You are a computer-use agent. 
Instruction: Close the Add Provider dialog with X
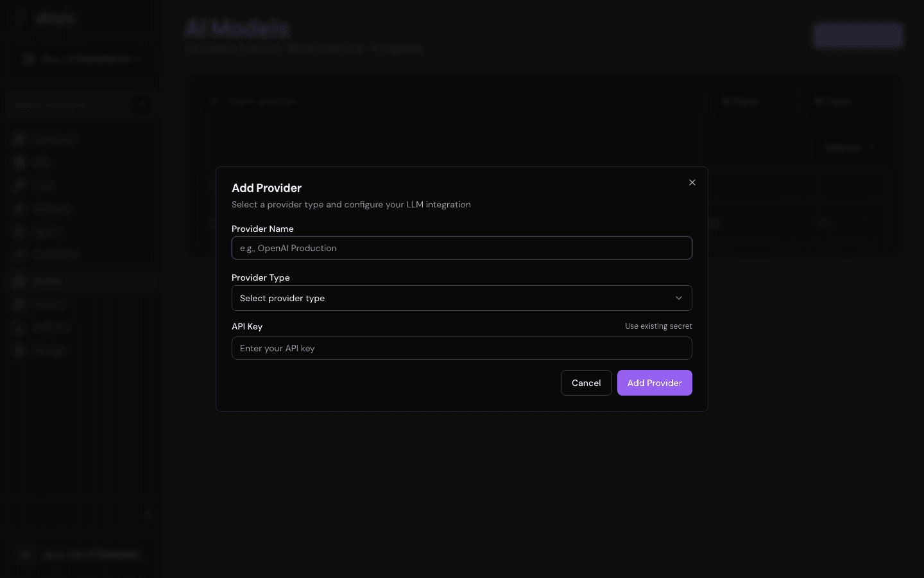coord(692,182)
